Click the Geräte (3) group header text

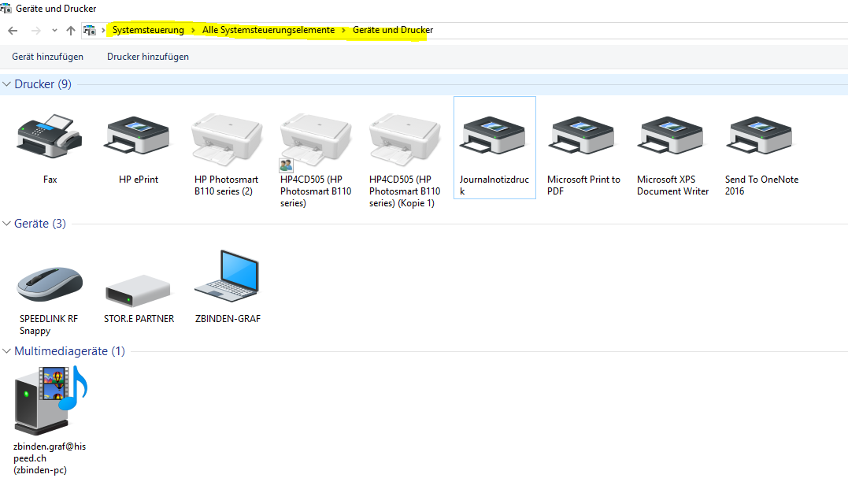pos(40,224)
